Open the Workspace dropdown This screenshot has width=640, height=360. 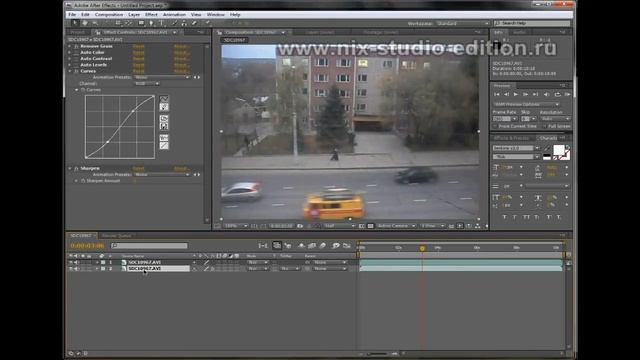pos(462,23)
